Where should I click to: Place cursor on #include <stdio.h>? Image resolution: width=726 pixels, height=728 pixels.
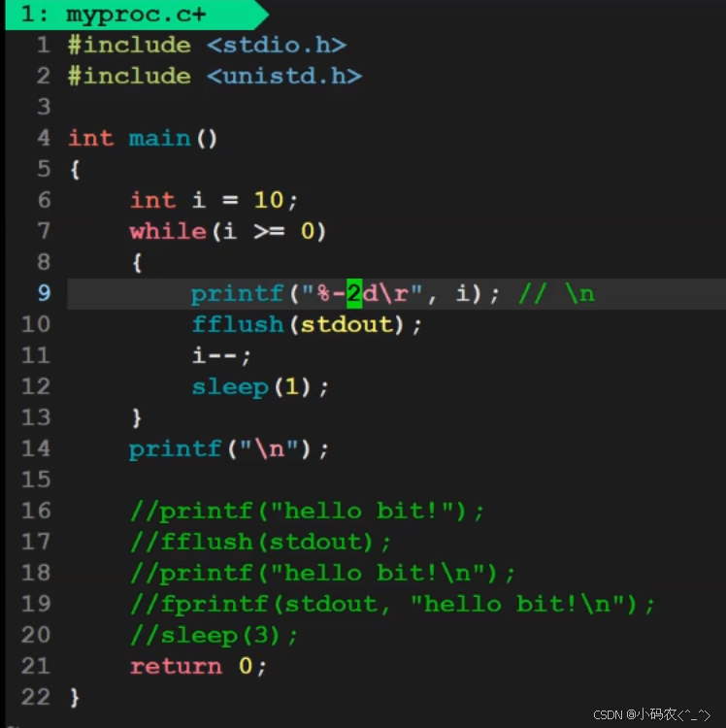point(207,46)
